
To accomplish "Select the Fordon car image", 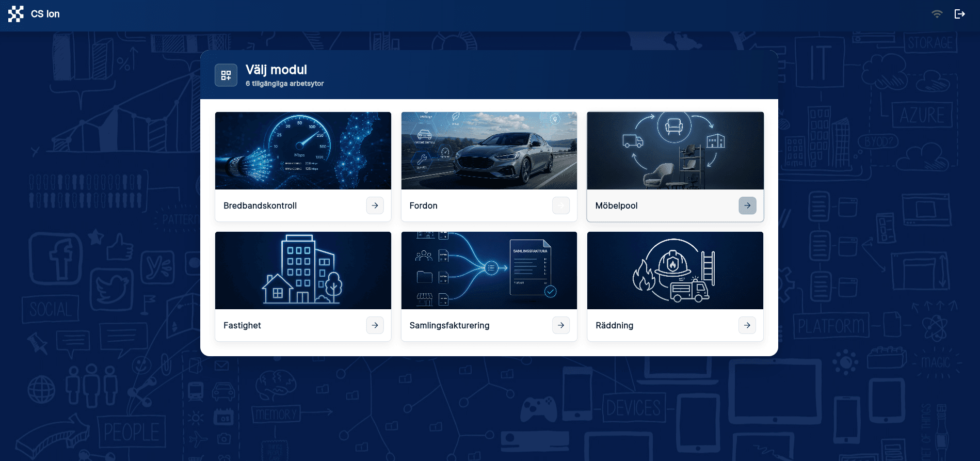I will (489, 151).
